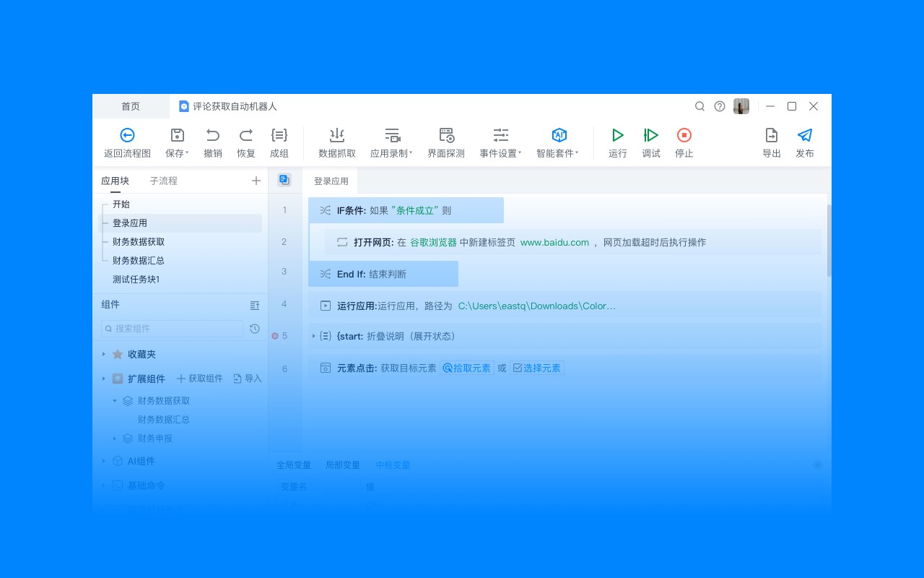The width and height of the screenshot is (924, 578).
Task: Click 拾取元素 in the 元素点击 step
Action: (x=467, y=368)
